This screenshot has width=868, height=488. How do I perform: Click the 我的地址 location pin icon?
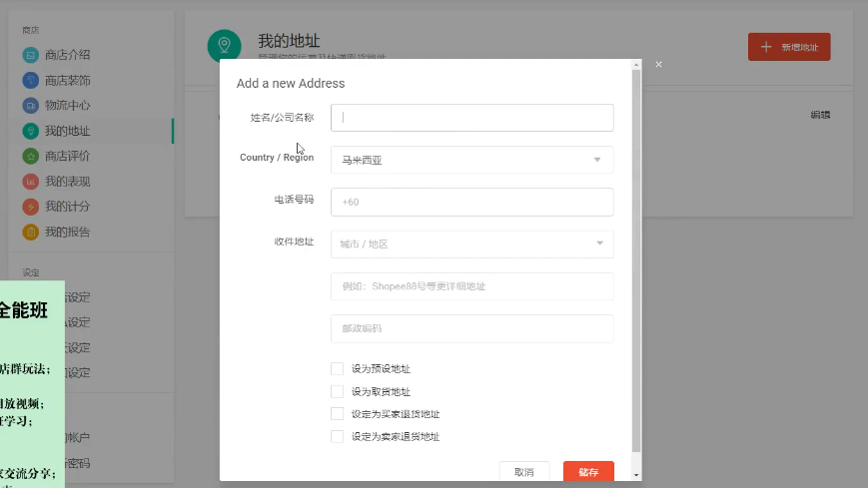tap(30, 131)
